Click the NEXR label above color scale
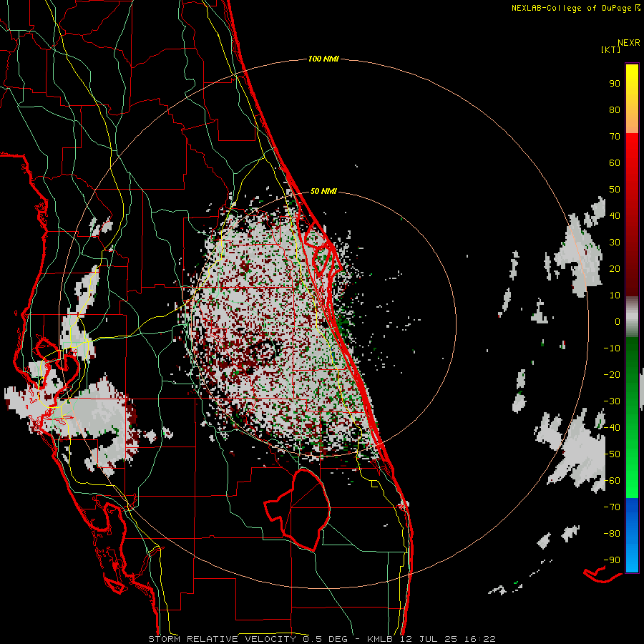The width and height of the screenshot is (644, 644). point(628,43)
